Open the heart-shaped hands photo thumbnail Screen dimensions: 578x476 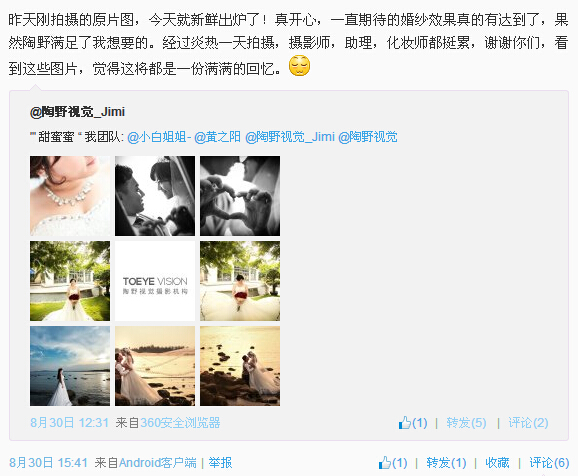(x=240, y=196)
